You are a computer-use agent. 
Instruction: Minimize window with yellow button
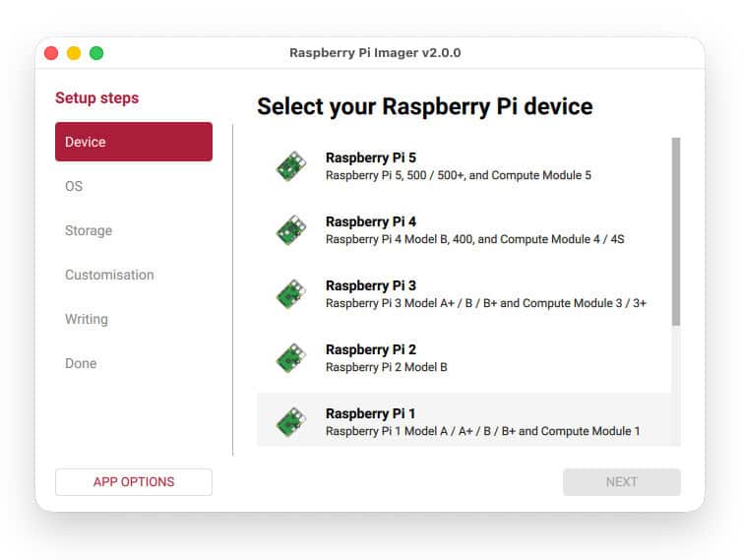click(74, 53)
